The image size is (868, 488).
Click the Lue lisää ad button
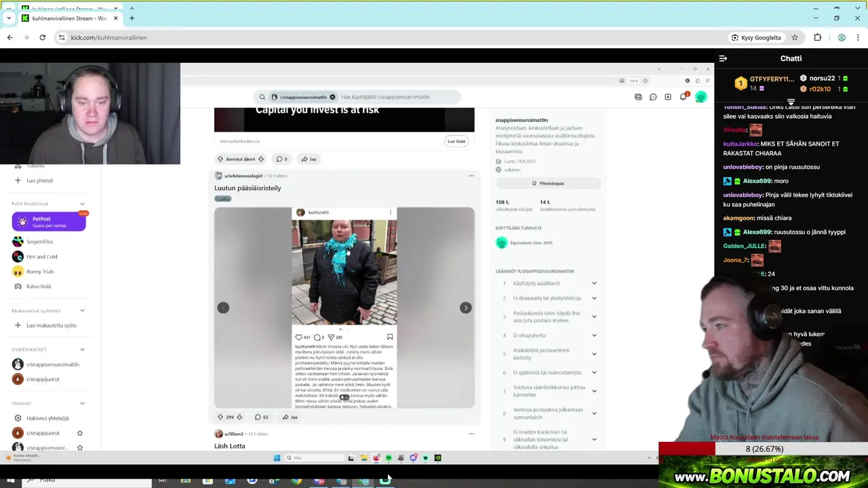pyautogui.click(x=456, y=141)
